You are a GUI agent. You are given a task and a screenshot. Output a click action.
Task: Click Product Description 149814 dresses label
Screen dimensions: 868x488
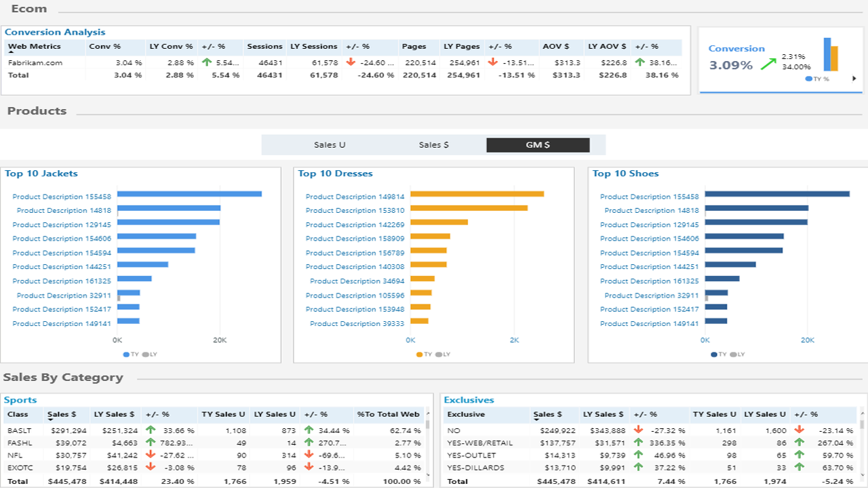pos(355,197)
